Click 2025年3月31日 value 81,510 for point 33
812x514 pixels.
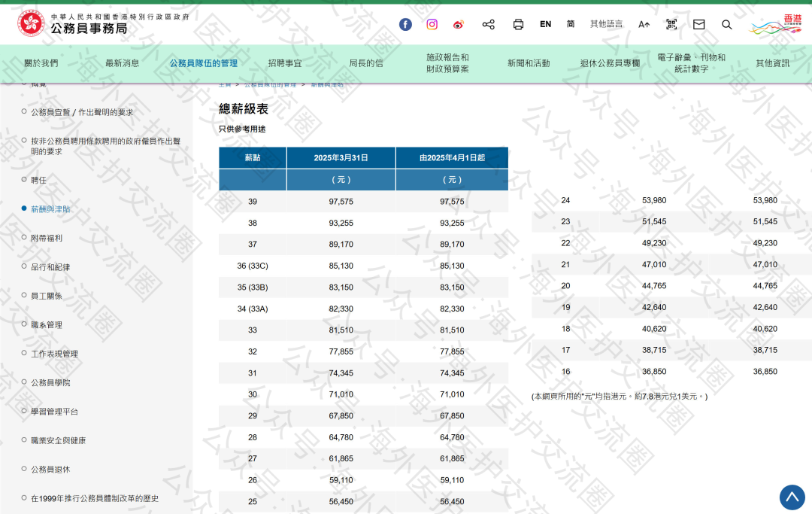tap(341, 330)
